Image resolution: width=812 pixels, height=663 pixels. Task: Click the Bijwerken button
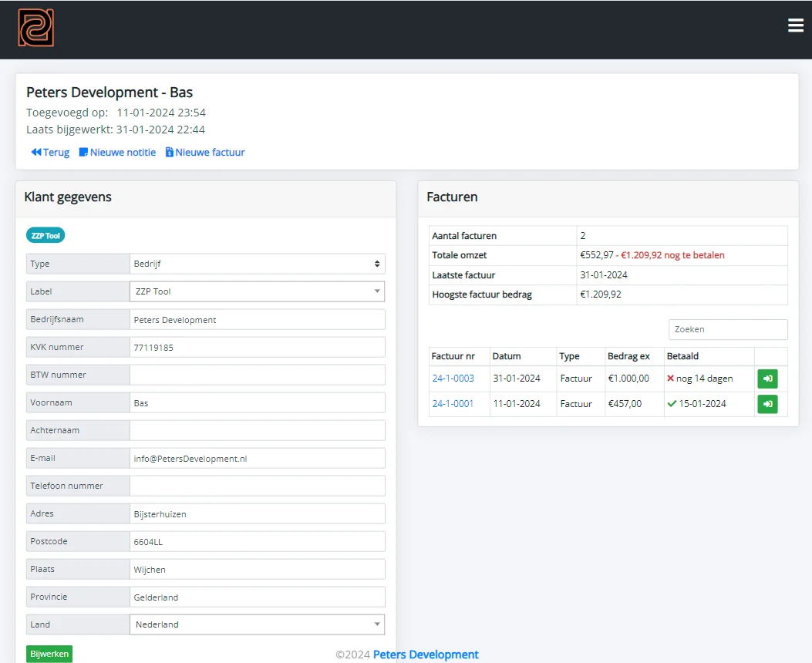49,653
